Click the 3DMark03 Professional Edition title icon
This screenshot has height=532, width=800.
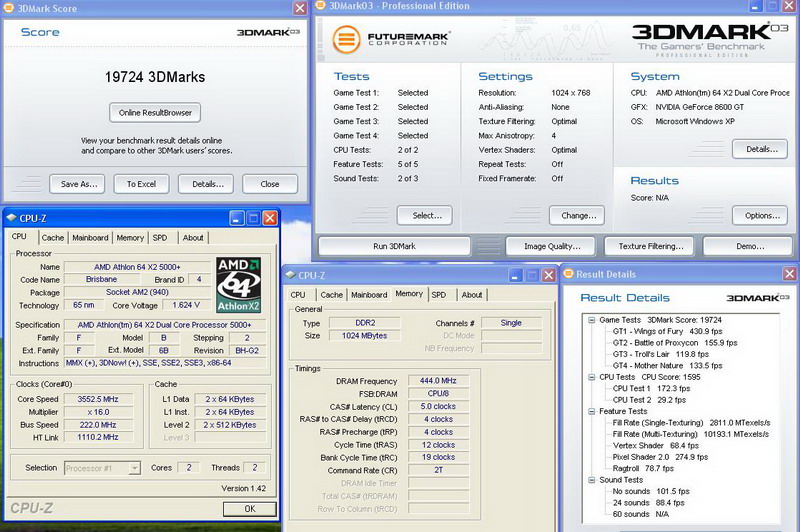click(x=320, y=6)
